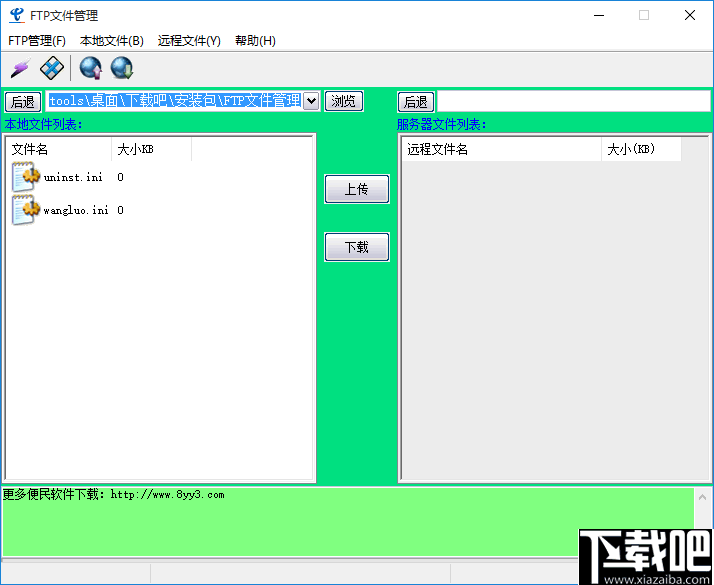Click the 浏览 browse button
This screenshot has height=585, width=714.
point(344,101)
